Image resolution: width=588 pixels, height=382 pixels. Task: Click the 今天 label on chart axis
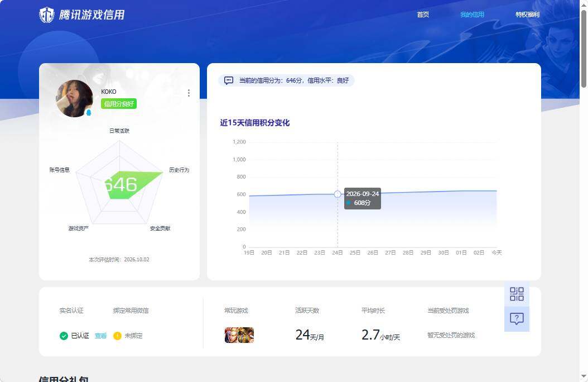coord(497,252)
